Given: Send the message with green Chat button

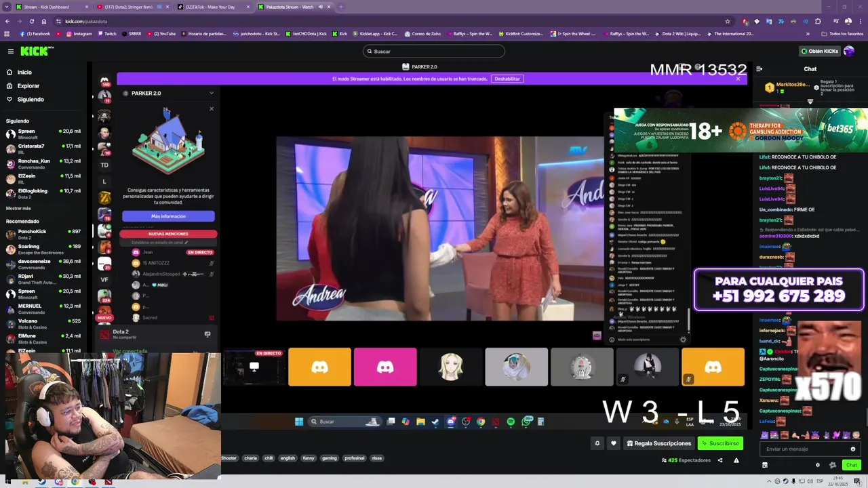Looking at the screenshot, I should pyautogui.click(x=852, y=465).
